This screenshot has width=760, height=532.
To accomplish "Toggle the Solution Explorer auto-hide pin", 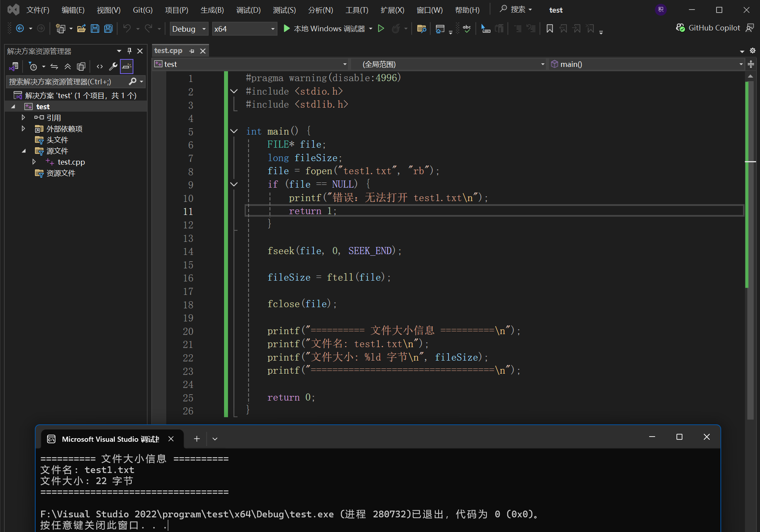I will point(129,51).
